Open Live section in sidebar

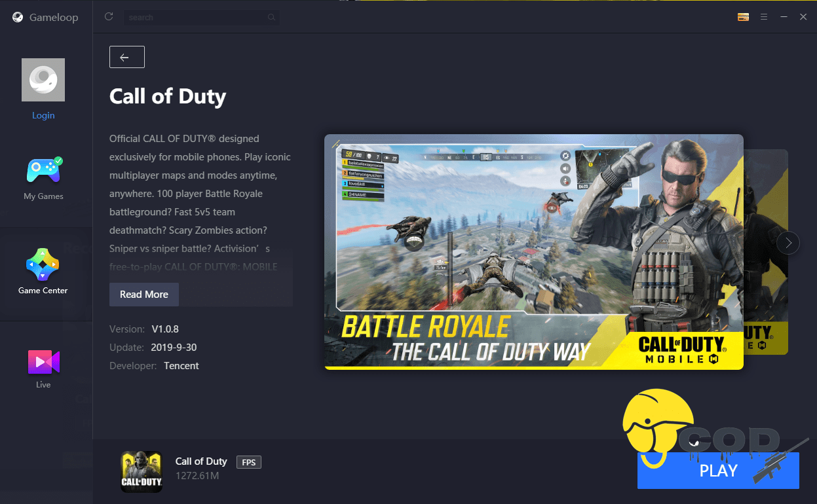tap(43, 369)
